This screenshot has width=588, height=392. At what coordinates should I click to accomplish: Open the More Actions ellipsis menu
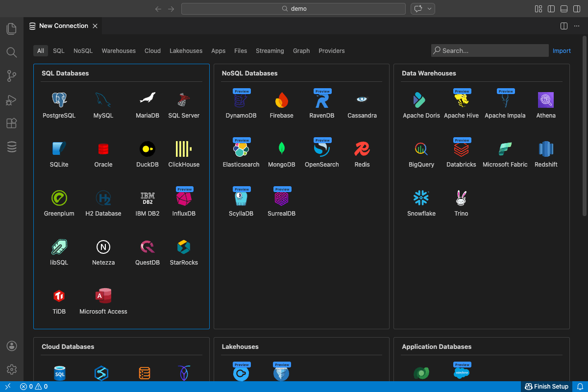click(577, 26)
